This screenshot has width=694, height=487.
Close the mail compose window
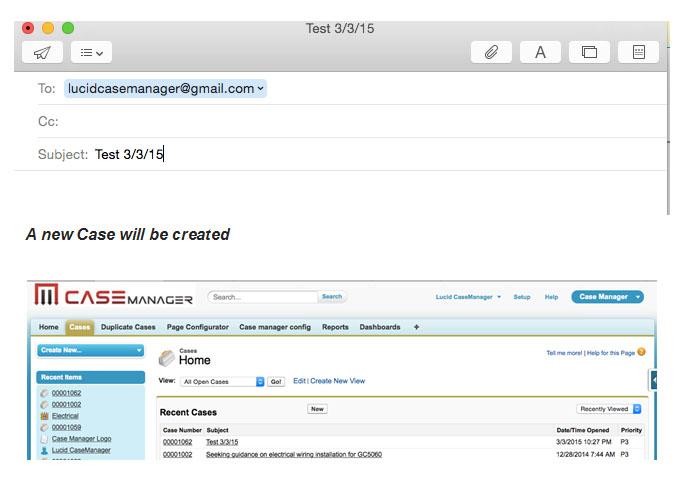(28, 28)
